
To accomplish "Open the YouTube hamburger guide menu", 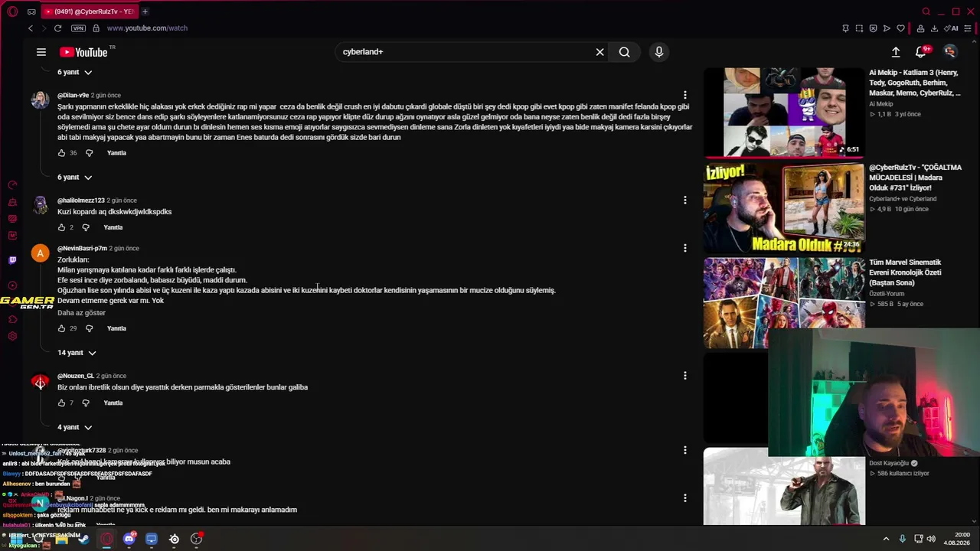I will pyautogui.click(x=41, y=52).
